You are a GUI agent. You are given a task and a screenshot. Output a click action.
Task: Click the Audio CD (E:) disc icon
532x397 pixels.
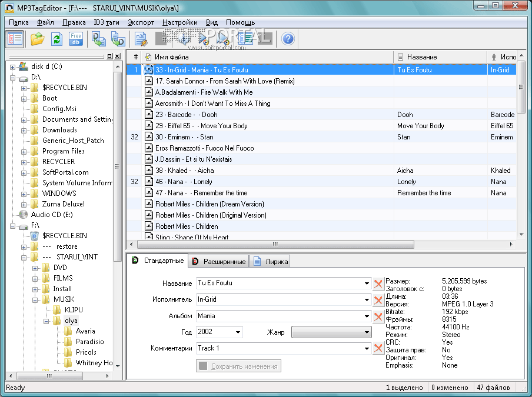click(23, 215)
